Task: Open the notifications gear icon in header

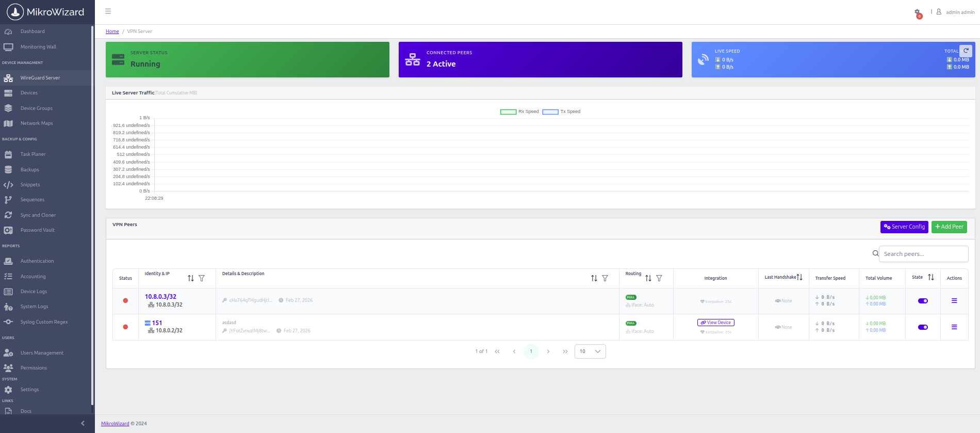Action: [x=918, y=12]
